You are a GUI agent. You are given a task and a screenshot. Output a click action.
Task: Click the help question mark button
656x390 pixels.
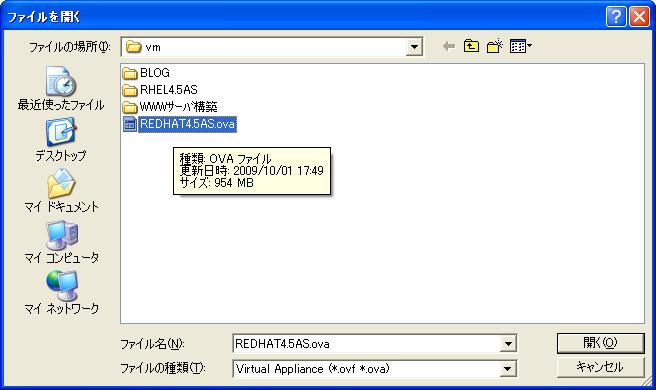pos(616,17)
